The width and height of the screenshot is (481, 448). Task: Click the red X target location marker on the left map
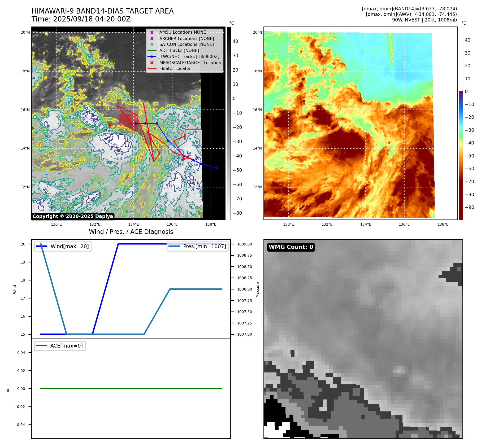coord(110,126)
